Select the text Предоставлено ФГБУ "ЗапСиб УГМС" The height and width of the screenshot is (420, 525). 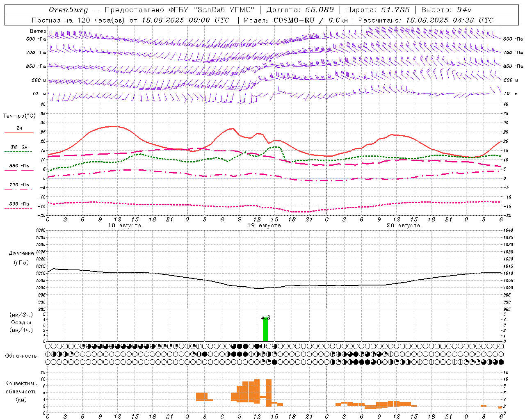click(x=180, y=10)
